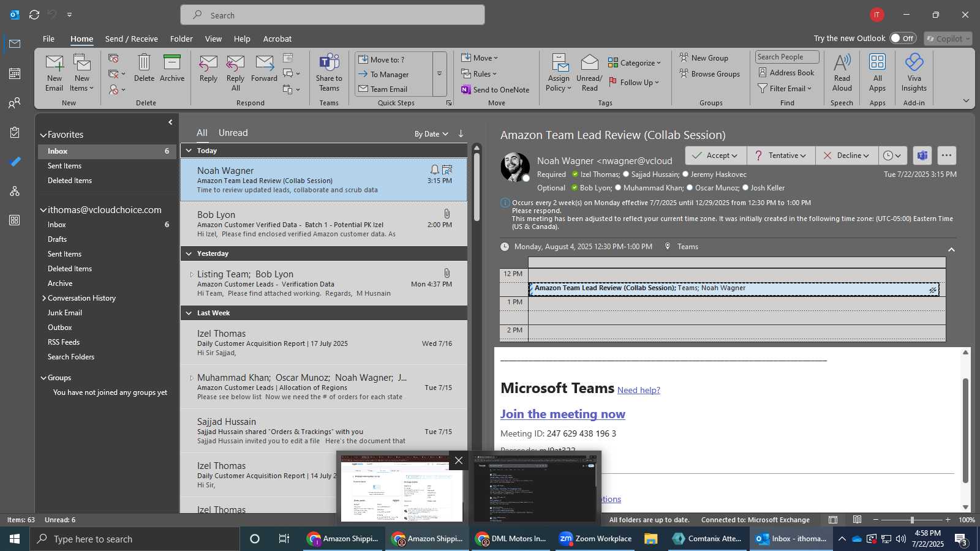This screenshot has width=980, height=551.
Task: Click the Unread/Read envelope icon
Action: tap(589, 62)
